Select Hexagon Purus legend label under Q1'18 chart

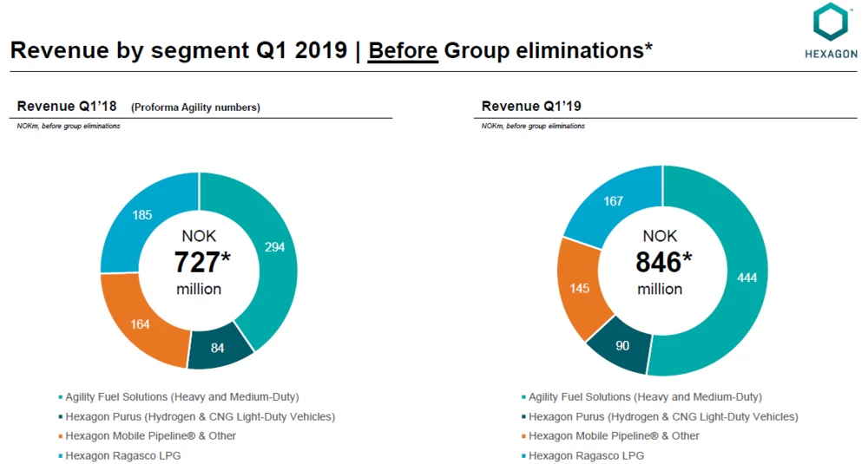[200, 416]
